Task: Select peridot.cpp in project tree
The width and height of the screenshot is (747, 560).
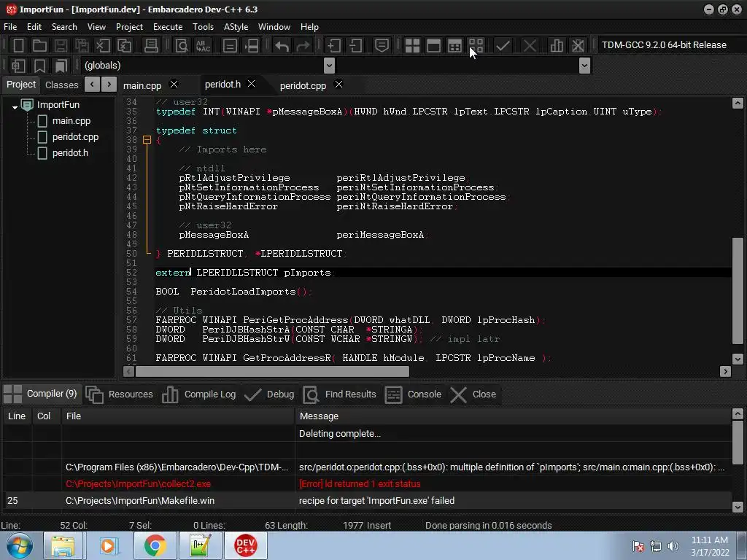Action: click(75, 137)
